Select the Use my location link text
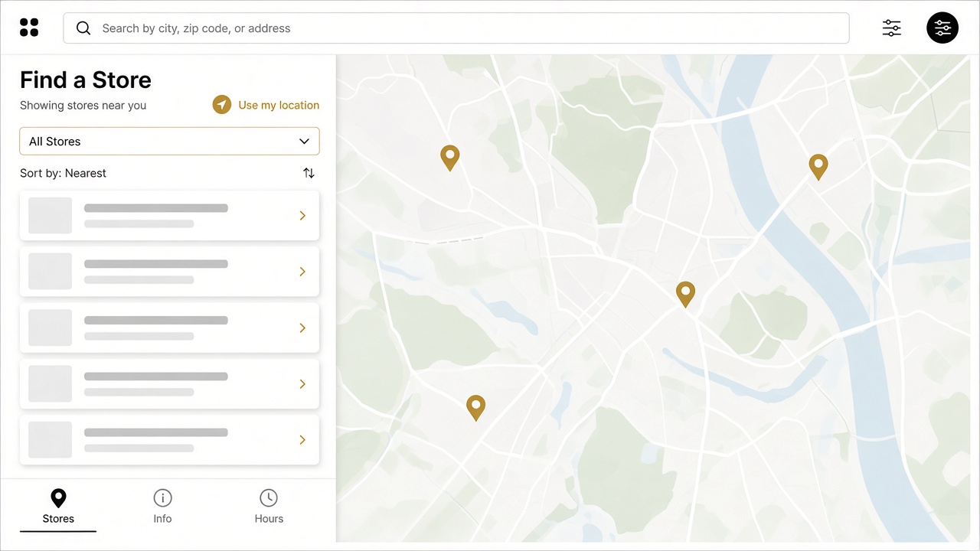 (279, 105)
